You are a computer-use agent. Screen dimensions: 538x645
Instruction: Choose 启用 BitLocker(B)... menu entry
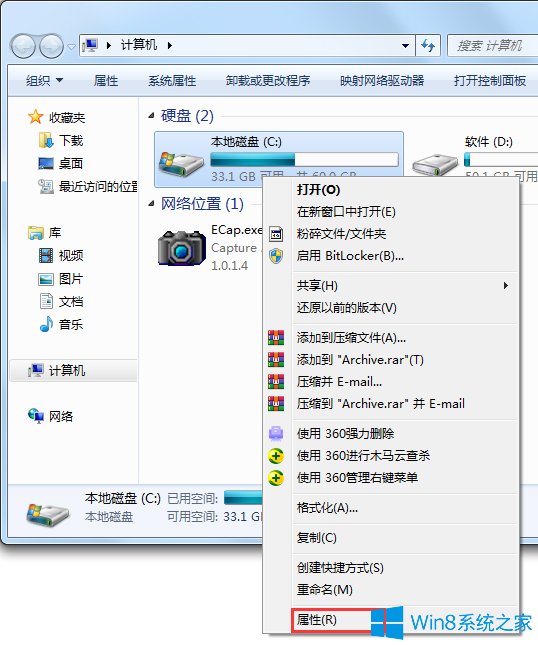pos(391,255)
